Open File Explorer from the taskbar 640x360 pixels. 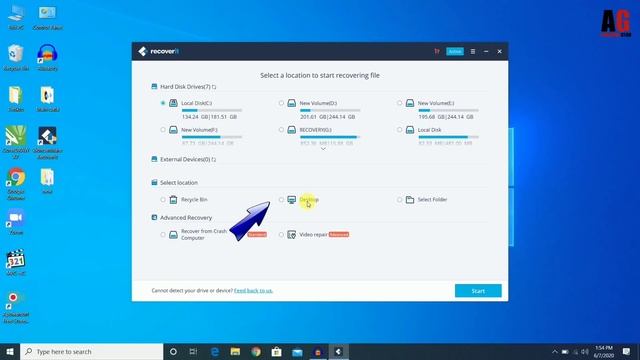pos(235,352)
